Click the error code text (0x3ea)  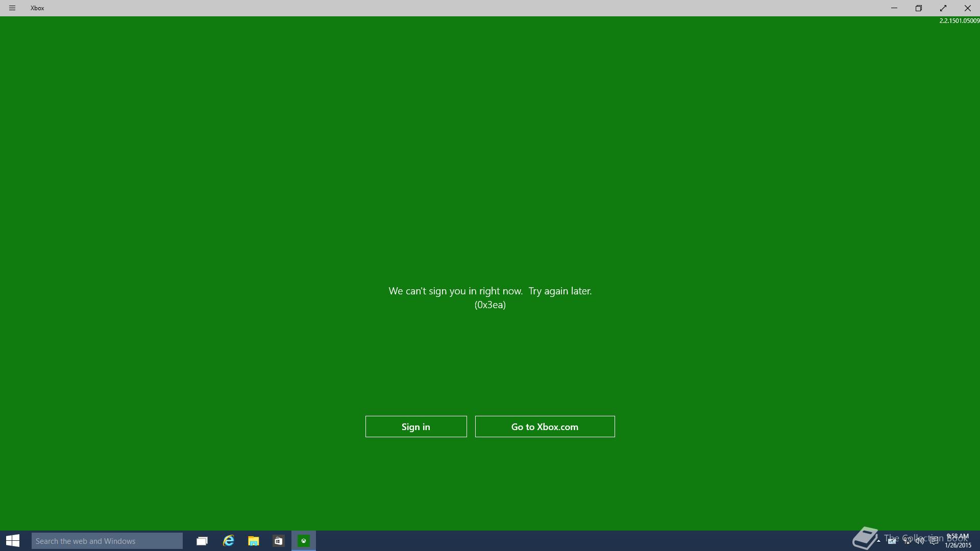[x=490, y=305]
